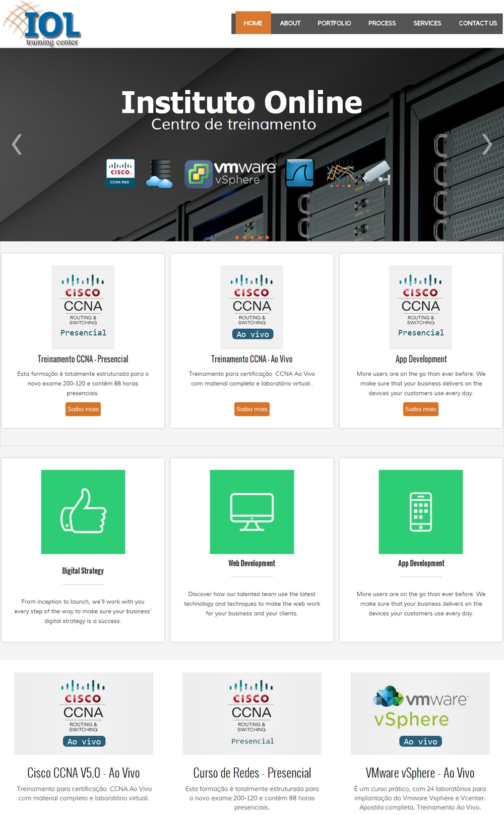The image size is (504, 815).
Task: Open the Curso de Redes - Presencial title
Action: [252, 773]
